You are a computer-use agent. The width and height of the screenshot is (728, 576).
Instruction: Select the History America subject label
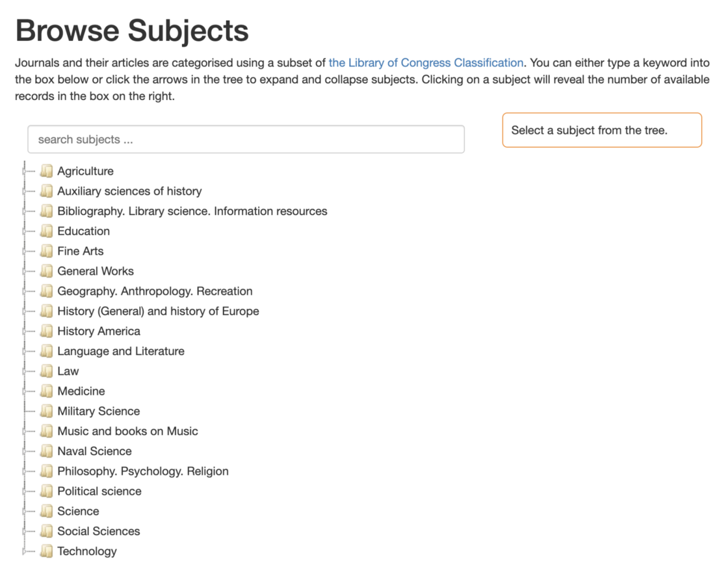click(x=99, y=331)
